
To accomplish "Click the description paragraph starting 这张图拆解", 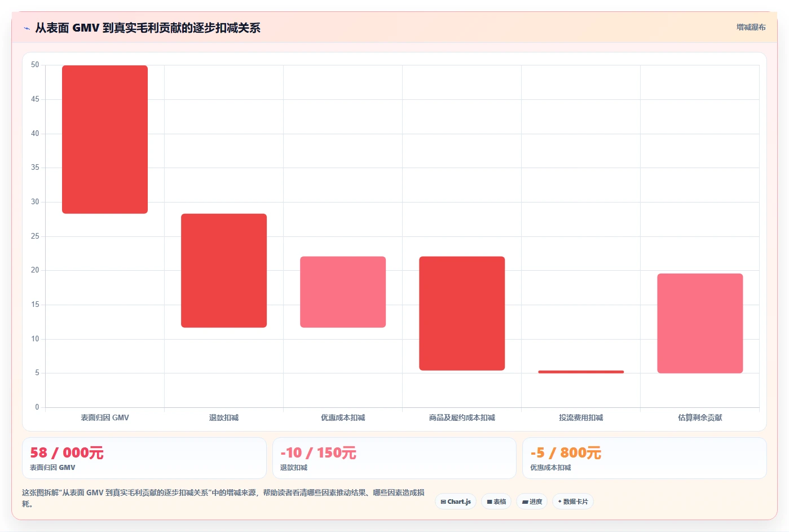I will pos(223,498).
